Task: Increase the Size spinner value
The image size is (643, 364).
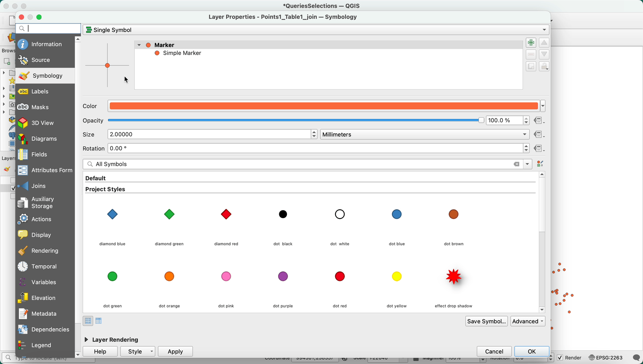Action: point(314,132)
